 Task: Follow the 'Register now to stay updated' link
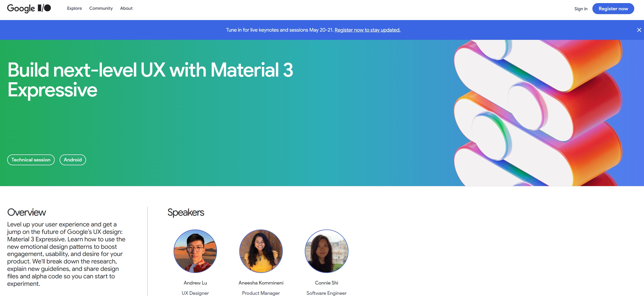click(x=367, y=30)
